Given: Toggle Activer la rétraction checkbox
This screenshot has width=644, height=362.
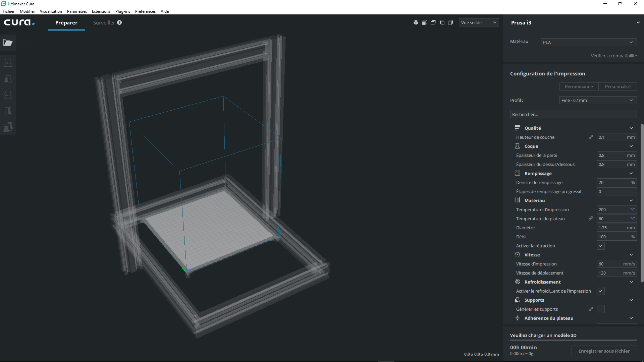Looking at the screenshot, I should [601, 246].
